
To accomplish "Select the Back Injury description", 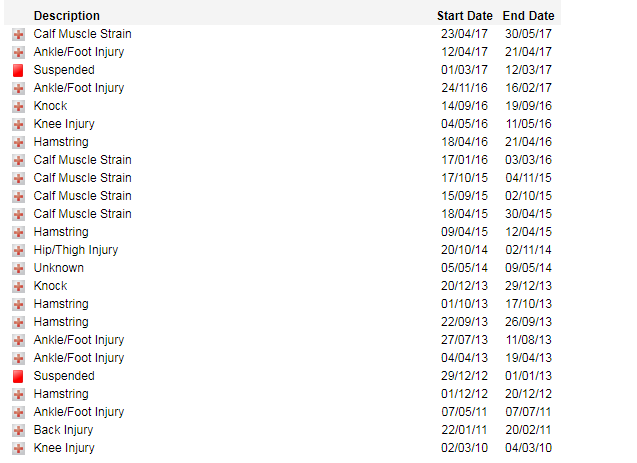I will [x=63, y=430].
